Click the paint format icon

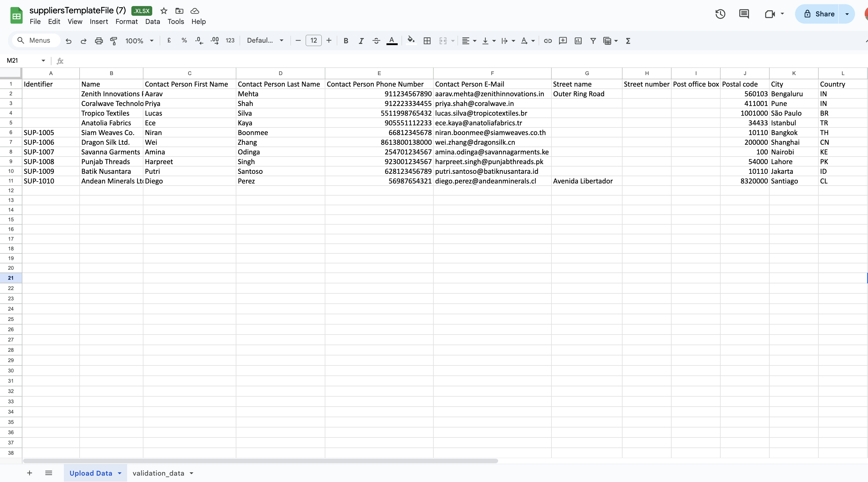tap(113, 41)
